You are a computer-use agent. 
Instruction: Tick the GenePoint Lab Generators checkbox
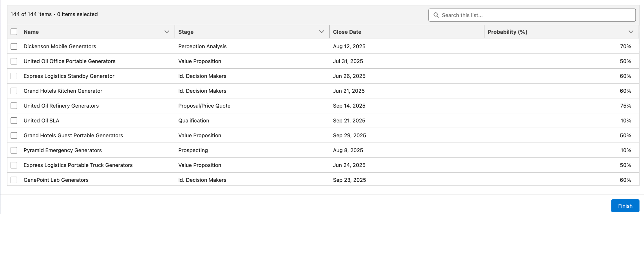click(x=14, y=180)
